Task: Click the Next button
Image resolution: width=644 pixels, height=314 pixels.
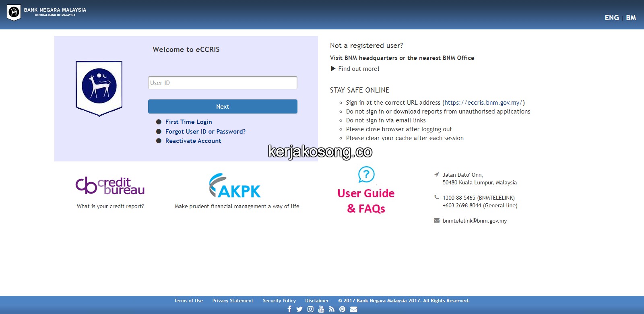Action: 223,106
